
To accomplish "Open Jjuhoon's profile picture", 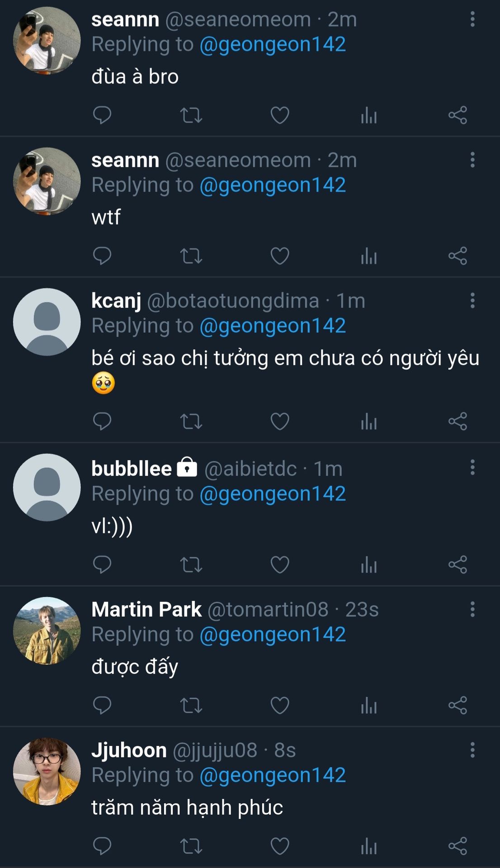I will point(47,771).
